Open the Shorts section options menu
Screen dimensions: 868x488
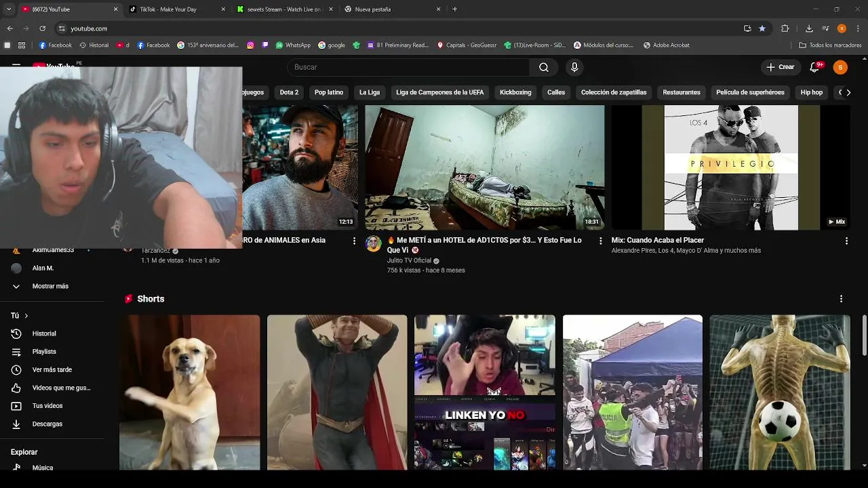[841, 299]
